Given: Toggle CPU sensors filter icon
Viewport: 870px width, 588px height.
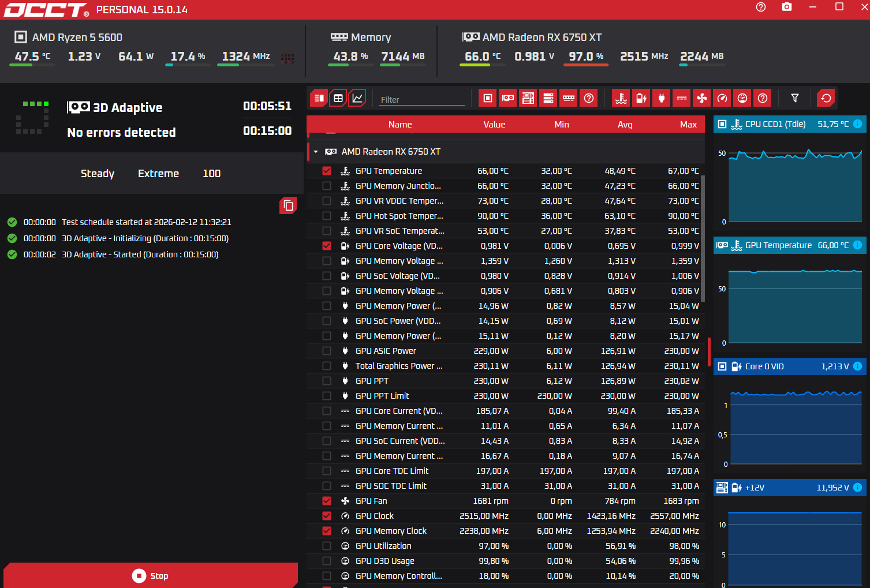Looking at the screenshot, I should click(x=488, y=98).
